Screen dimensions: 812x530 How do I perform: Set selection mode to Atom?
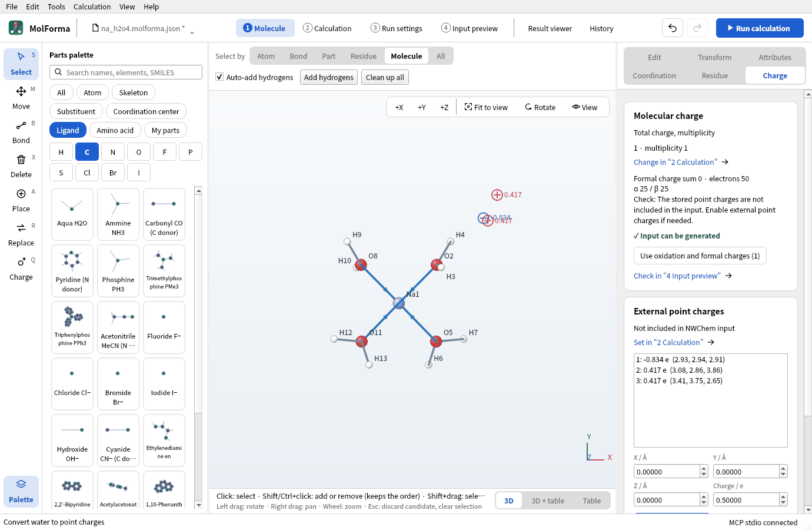click(266, 56)
